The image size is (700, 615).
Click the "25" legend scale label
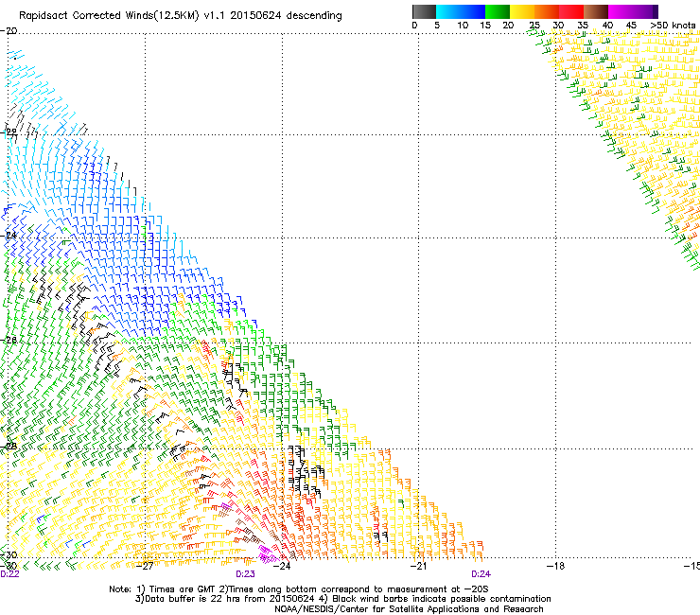[x=534, y=26]
